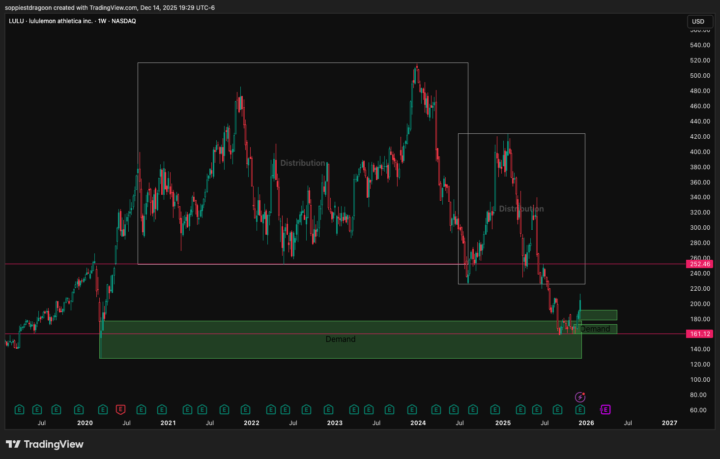The height and width of the screenshot is (459, 720).
Task: Click the green earnings marker nearest the 2022 label
Action: tap(245, 409)
